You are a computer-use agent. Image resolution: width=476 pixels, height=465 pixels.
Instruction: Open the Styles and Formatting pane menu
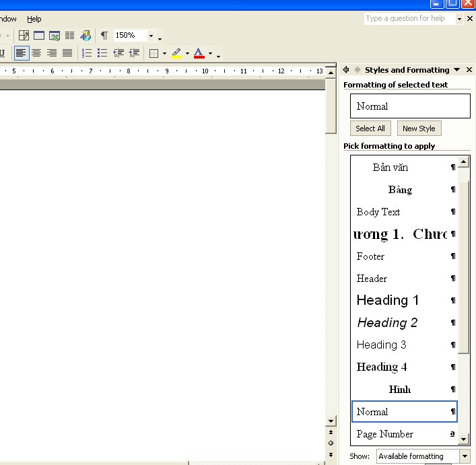(x=457, y=70)
